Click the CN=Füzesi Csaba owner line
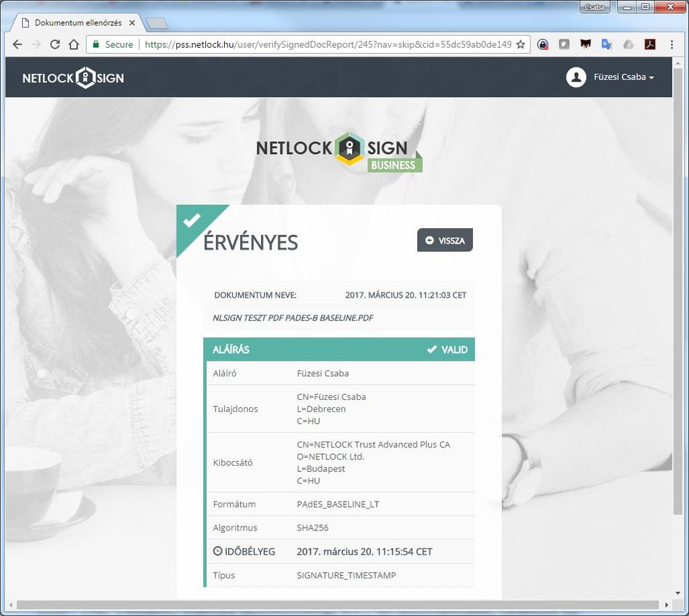 (331, 397)
